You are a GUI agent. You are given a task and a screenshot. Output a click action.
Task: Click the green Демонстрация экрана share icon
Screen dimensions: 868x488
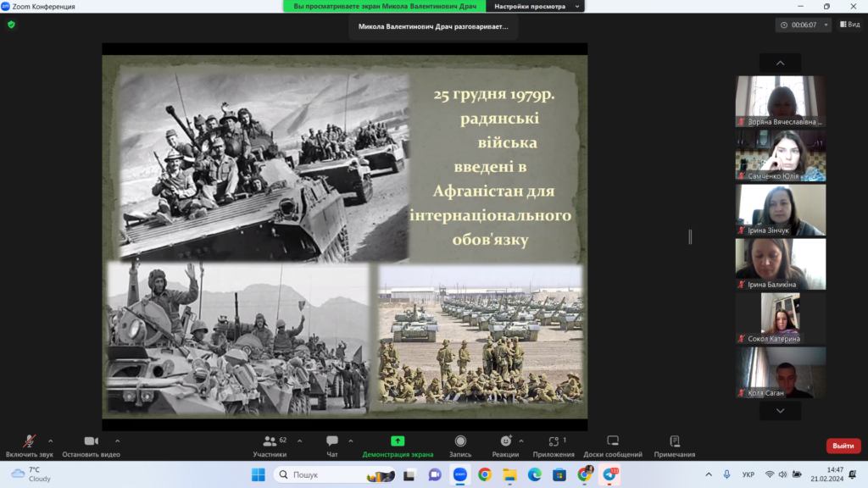coord(398,441)
